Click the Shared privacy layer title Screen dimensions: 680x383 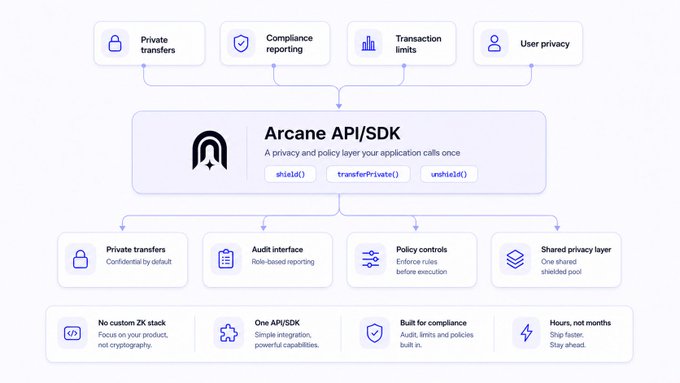576,249
